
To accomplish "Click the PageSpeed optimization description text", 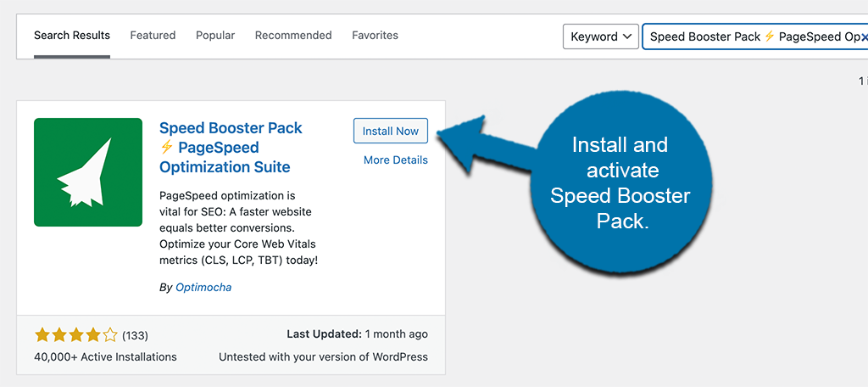I will pyautogui.click(x=238, y=228).
